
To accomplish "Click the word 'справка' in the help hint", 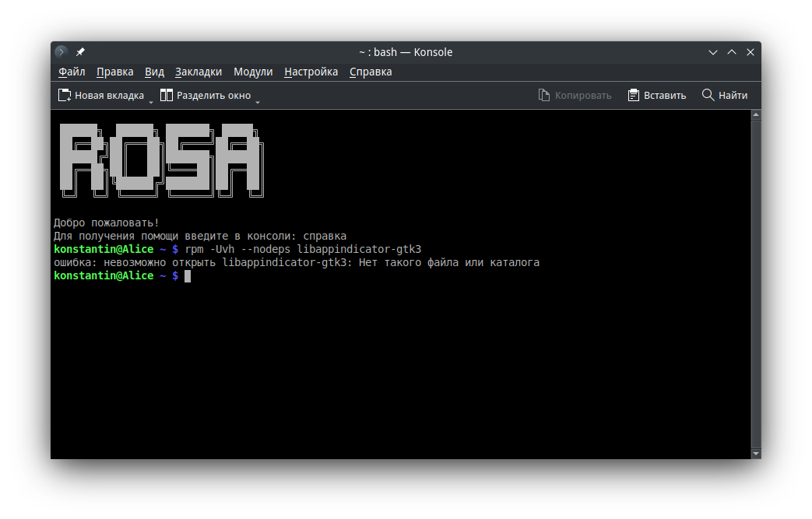I will [325, 237].
